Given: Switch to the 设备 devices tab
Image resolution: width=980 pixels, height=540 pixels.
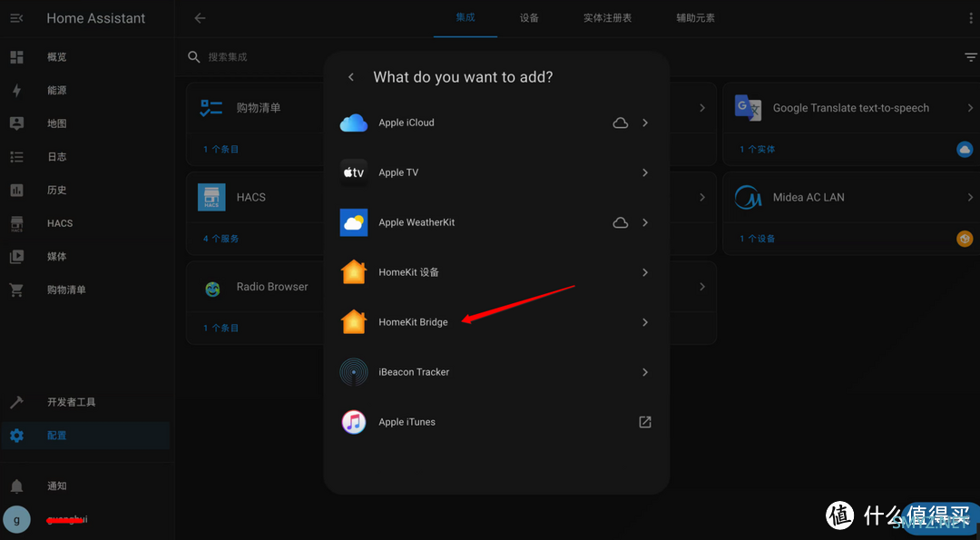Looking at the screenshot, I should coord(529,18).
